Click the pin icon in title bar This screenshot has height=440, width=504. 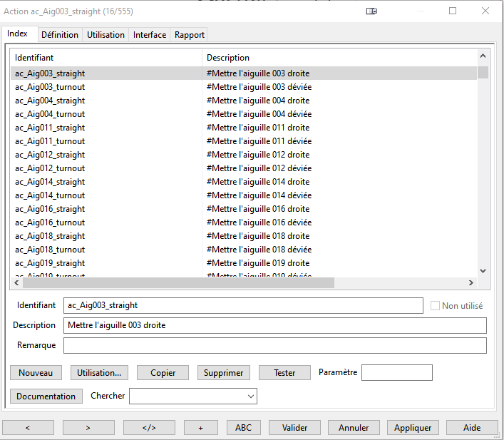(371, 11)
